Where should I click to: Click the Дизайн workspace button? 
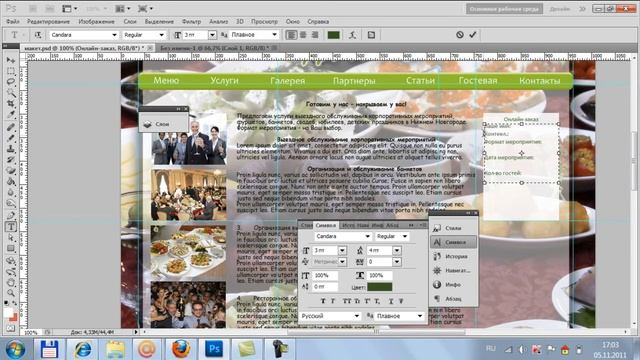point(559,9)
